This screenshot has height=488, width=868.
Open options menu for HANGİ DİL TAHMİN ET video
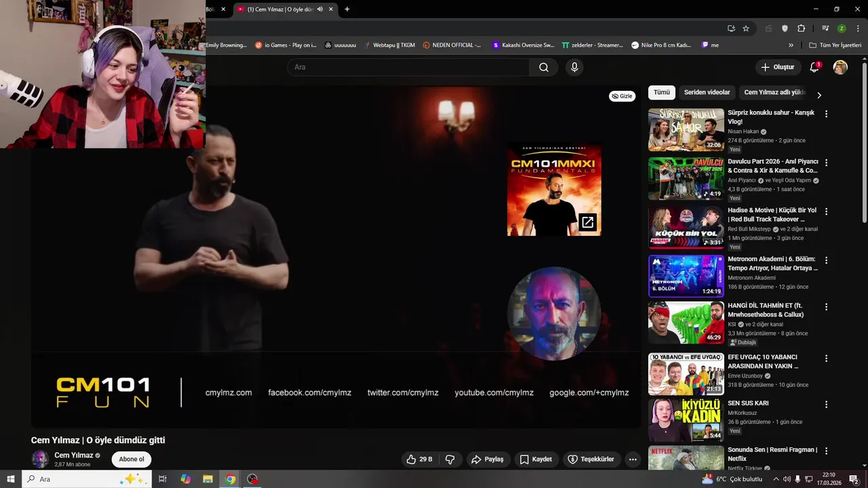[x=826, y=307]
